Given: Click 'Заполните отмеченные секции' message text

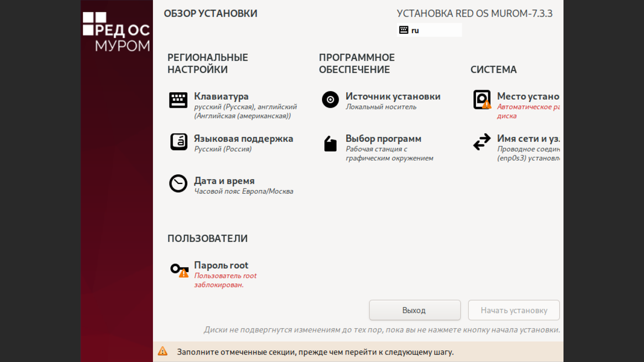Looking at the screenshot, I should click(x=316, y=352).
